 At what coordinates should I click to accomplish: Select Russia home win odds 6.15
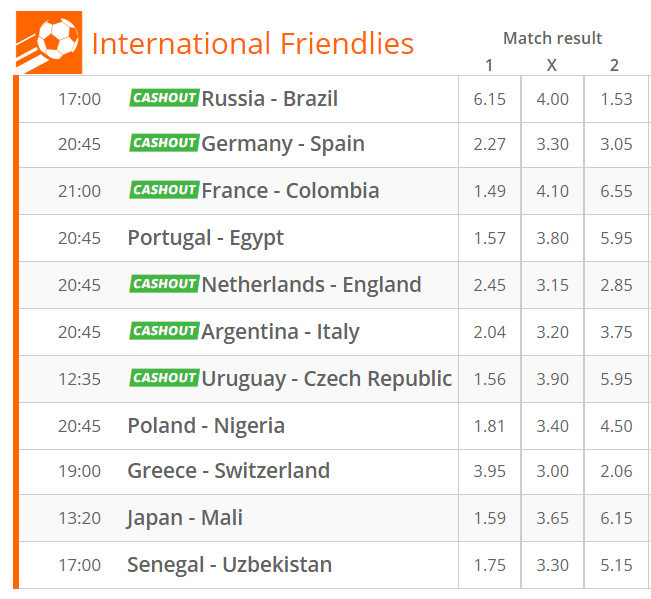pyautogui.click(x=490, y=99)
